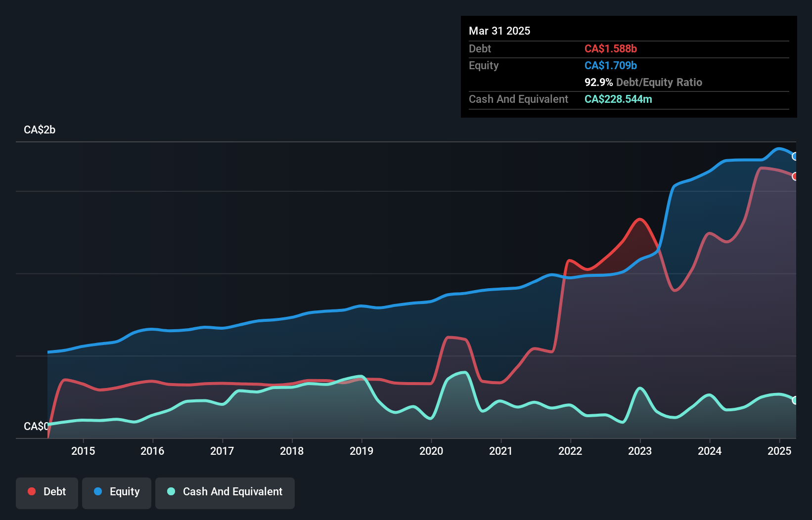Toggle the Cash And Equivalent legend button

pos(225,493)
